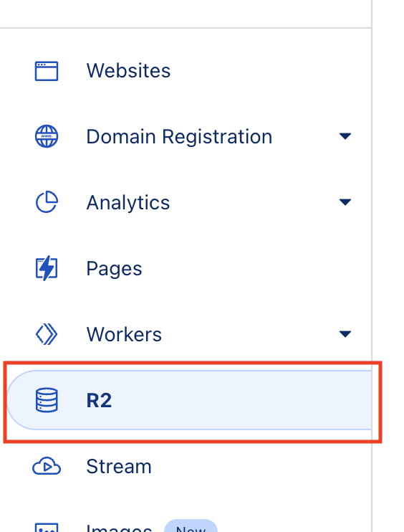Screen dimensions: 404x532
Task: Expand the Workers submenu arrow
Action: pyautogui.click(x=345, y=334)
